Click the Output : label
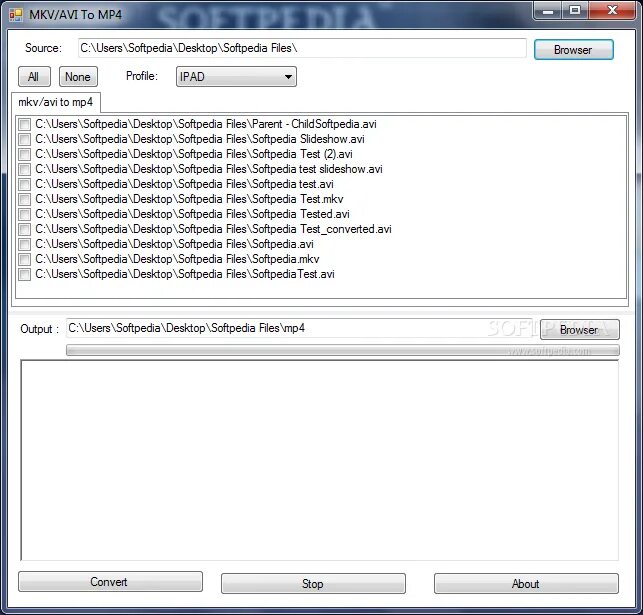This screenshot has width=643, height=615. click(x=40, y=329)
